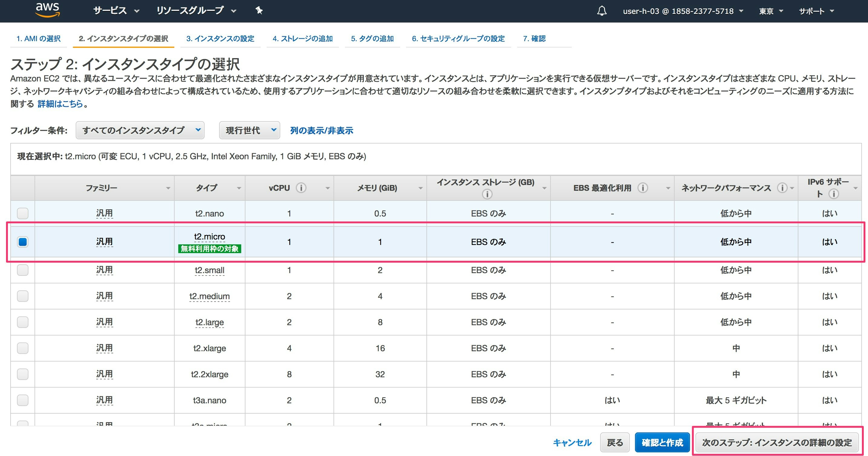Open すべてのインスタンスタイプ filter dropdown
This screenshot has height=456, width=868.
(140, 131)
